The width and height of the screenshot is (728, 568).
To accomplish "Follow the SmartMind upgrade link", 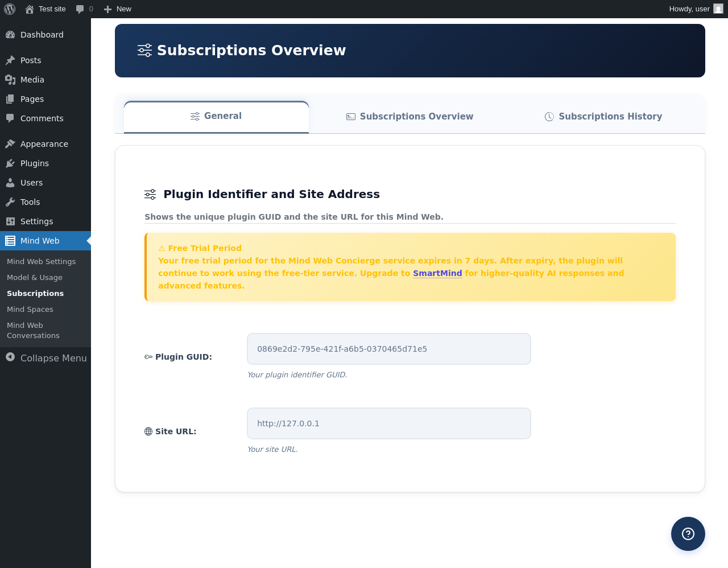I will [437, 273].
